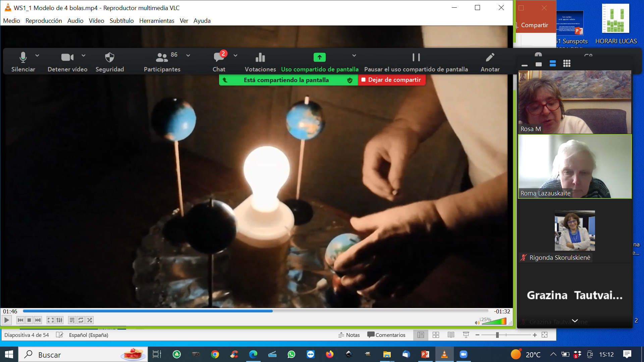Open Comentarios pane in PowerPoint
The width and height of the screenshot is (644, 362).
386,335
